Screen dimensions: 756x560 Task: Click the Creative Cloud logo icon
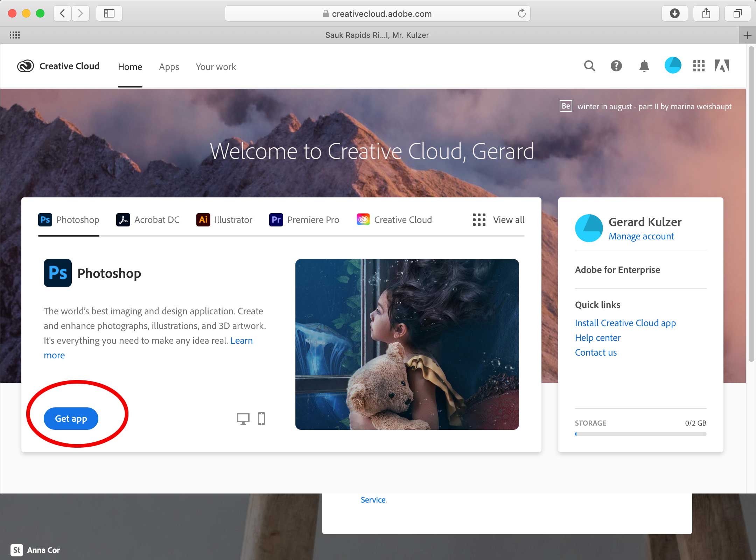[x=26, y=66]
